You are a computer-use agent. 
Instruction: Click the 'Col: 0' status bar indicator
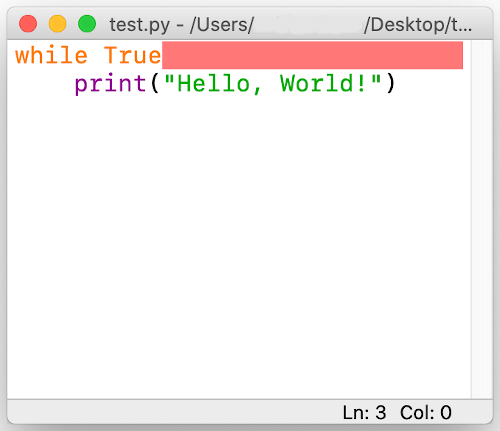click(x=426, y=413)
